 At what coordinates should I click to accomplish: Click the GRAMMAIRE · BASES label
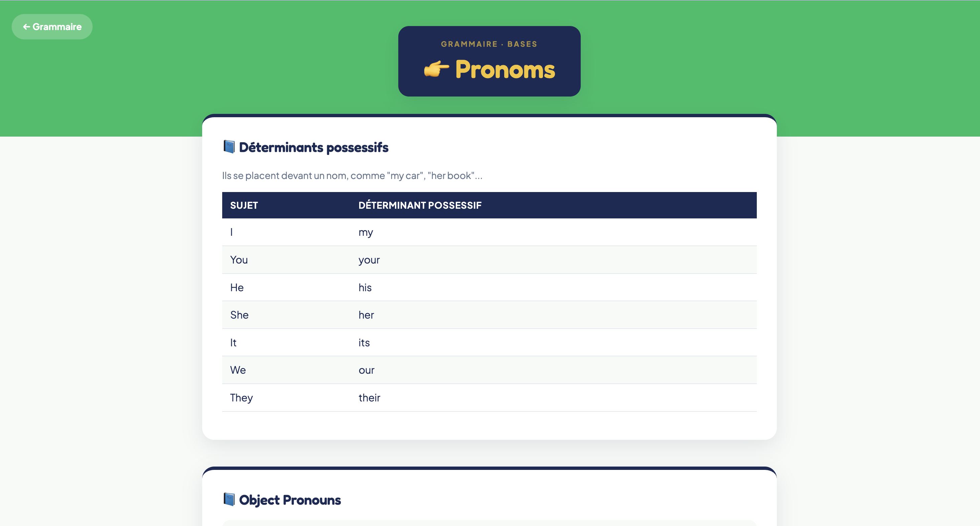[x=489, y=44]
